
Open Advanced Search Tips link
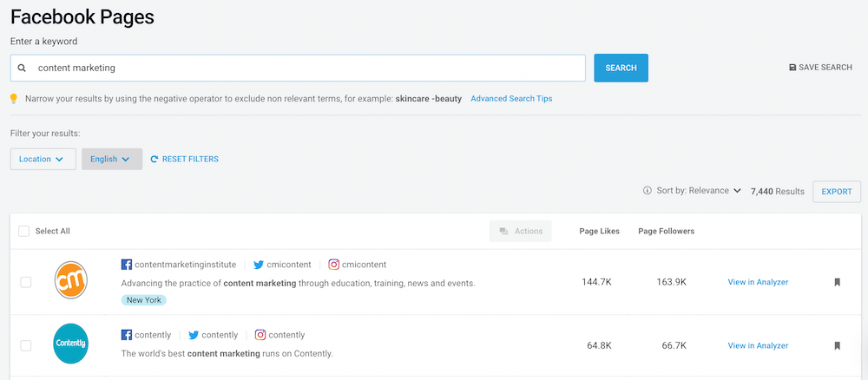[x=511, y=99]
